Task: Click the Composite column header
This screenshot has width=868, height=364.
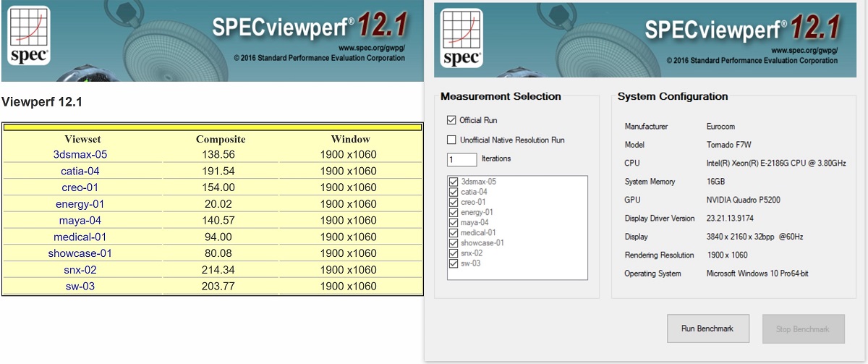Action: [x=221, y=139]
